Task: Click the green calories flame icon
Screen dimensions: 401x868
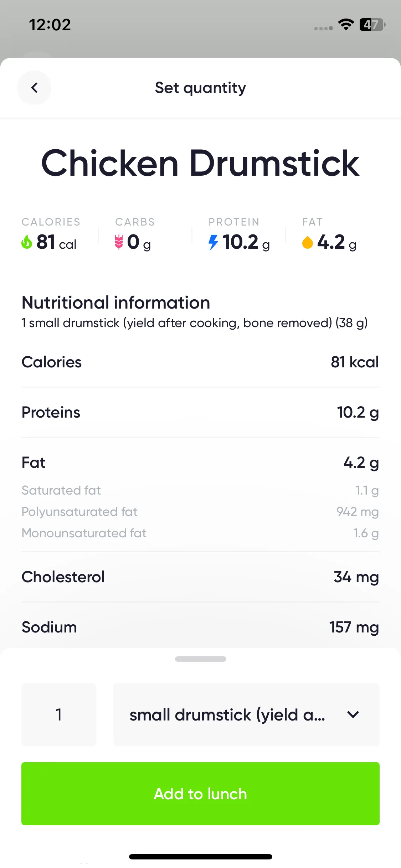Action: 27,242
